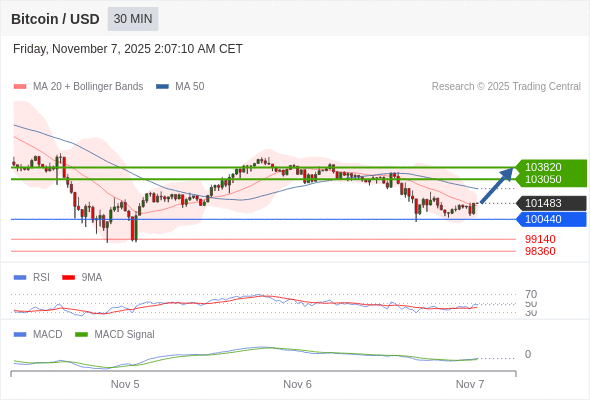590x400 pixels.
Task: Click the red 9MA legend swatch
Action: pyautogui.click(x=68, y=278)
